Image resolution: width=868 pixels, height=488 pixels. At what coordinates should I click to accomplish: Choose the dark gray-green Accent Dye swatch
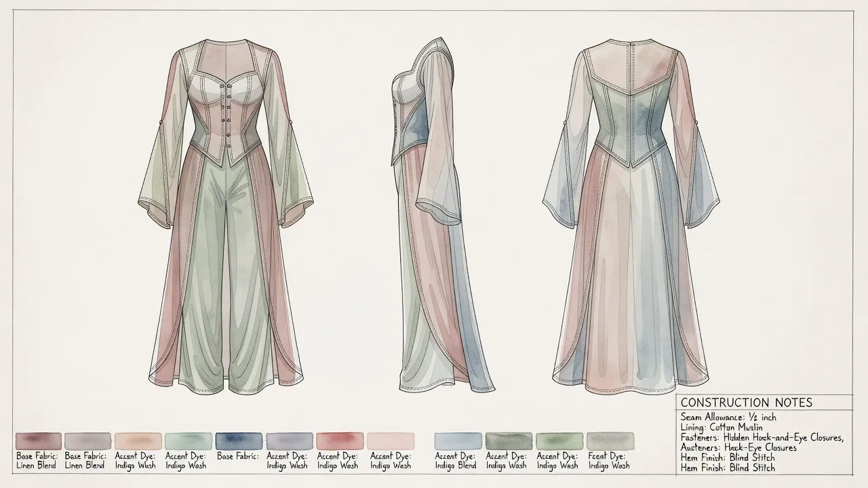pyautogui.click(x=509, y=441)
